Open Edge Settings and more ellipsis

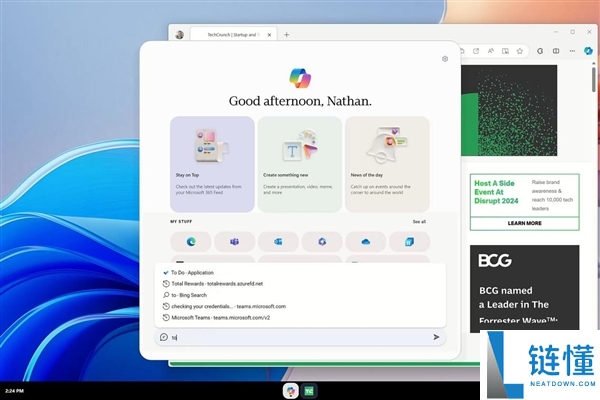click(x=572, y=51)
